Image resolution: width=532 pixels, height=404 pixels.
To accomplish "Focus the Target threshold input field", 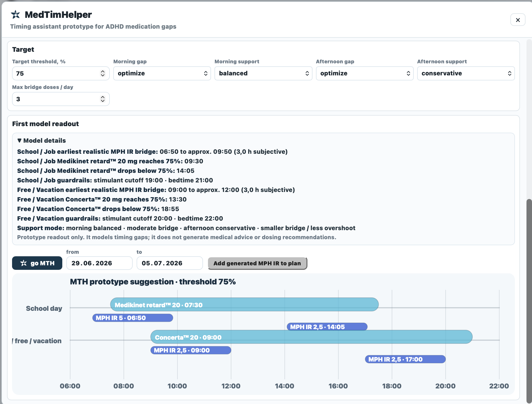I will pos(61,73).
